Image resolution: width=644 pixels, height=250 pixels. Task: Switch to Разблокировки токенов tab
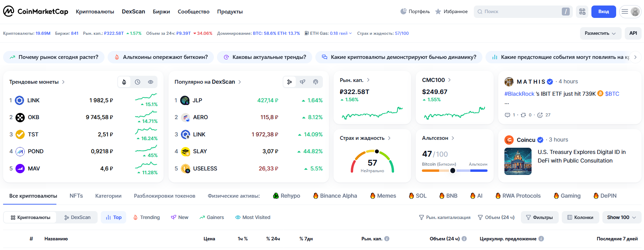165,196
